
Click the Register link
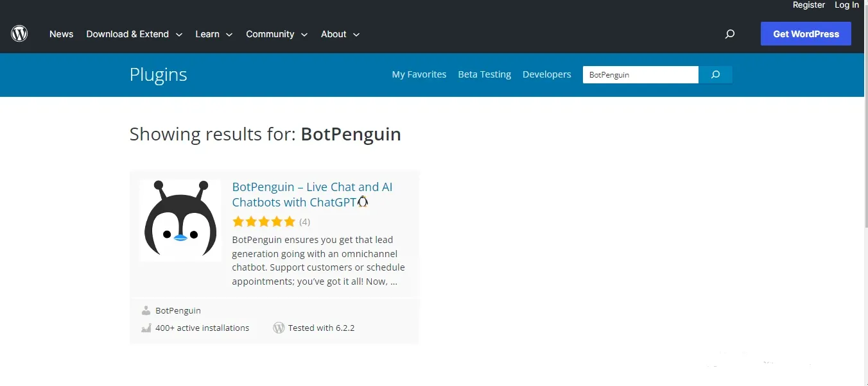[x=809, y=5]
